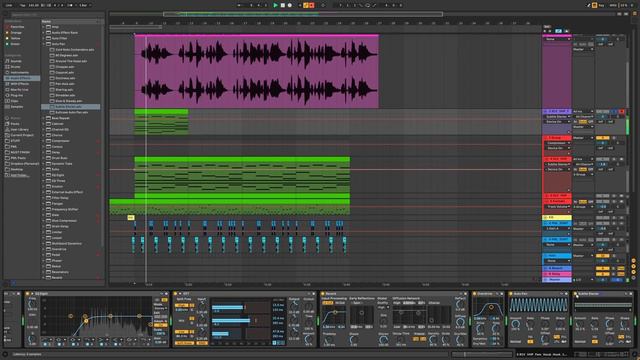The width and height of the screenshot is (640, 360).
Task: Expand the Beat Repeat folder
Action: pyautogui.click(x=43, y=118)
